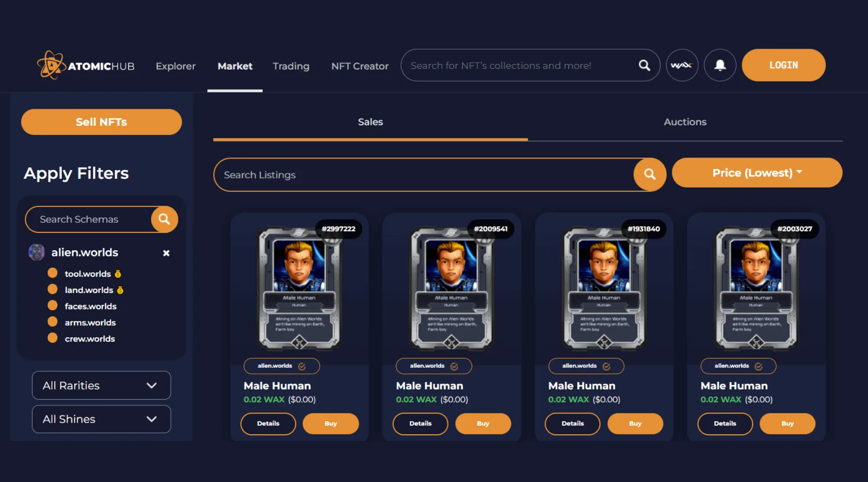Remove alien.worlds collection filter with X
This screenshot has width=868, height=482.
coord(166,253)
